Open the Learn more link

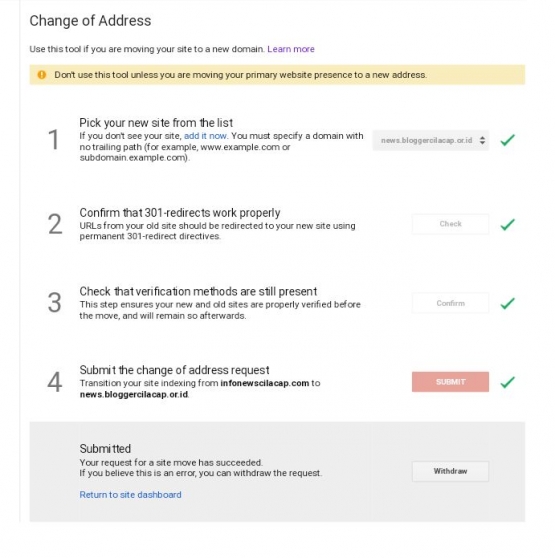click(x=291, y=49)
